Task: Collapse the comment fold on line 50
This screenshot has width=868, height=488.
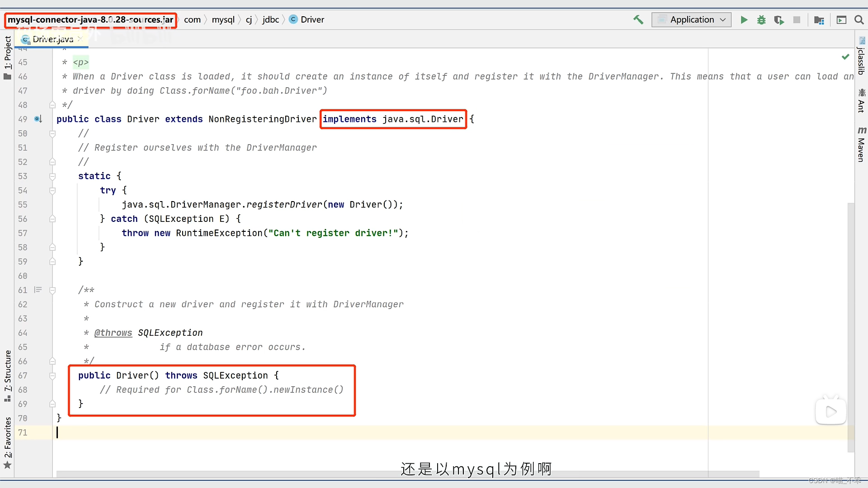Action: click(x=52, y=134)
